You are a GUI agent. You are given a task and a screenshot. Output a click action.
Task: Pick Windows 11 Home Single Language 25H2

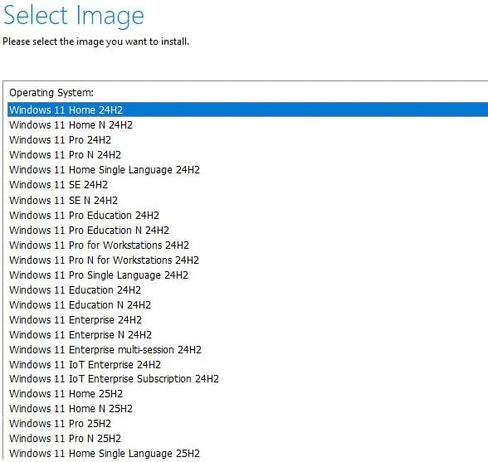104,454
